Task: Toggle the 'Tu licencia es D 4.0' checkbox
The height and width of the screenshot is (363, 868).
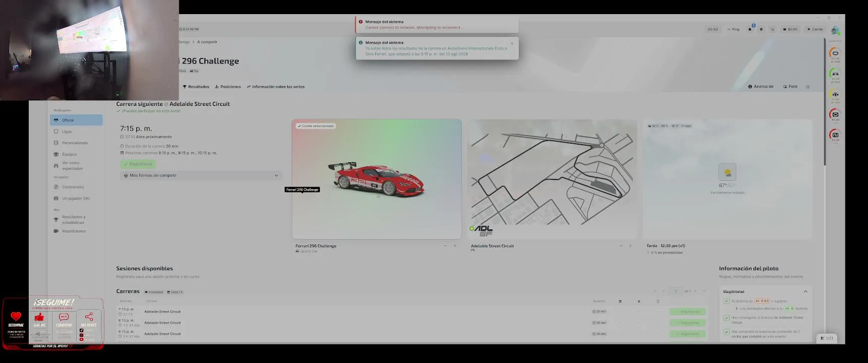Action: (x=726, y=301)
